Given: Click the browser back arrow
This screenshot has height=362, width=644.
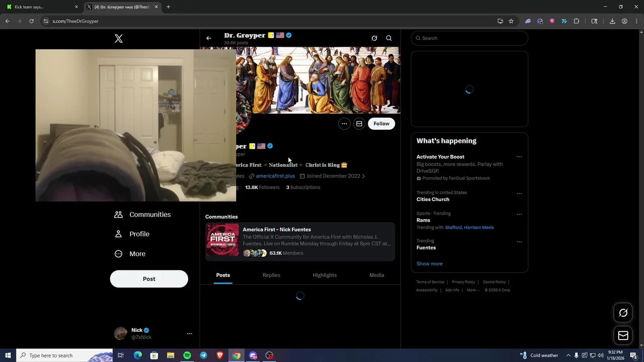Looking at the screenshot, I should (7, 21).
